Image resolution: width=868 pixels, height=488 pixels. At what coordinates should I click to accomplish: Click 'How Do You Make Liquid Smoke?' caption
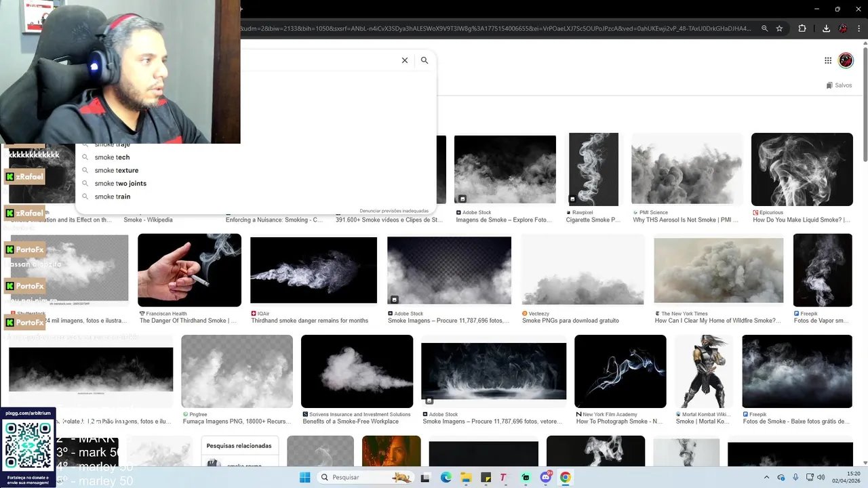tap(801, 220)
